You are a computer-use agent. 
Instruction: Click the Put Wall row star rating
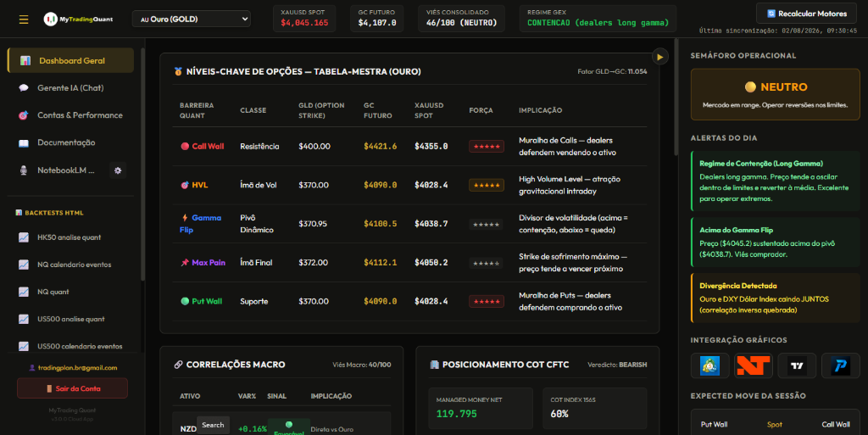click(486, 301)
